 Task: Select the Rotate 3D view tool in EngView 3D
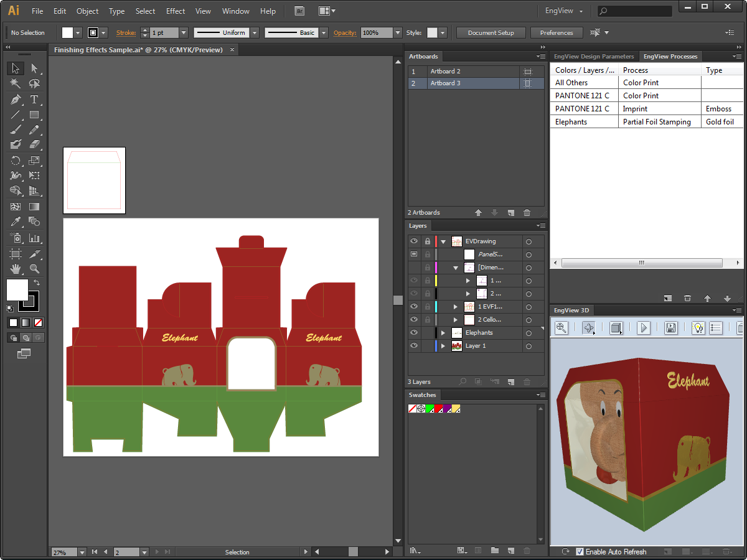pyautogui.click(x=588, y=328)
